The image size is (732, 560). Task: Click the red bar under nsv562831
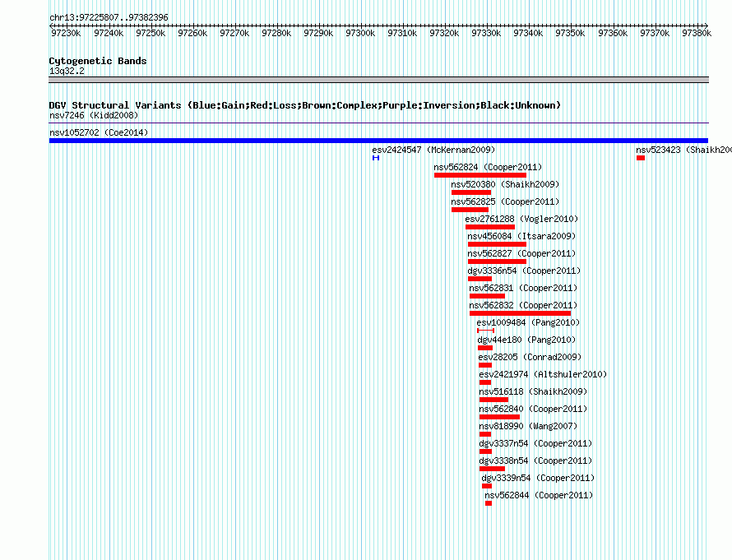pyautogui.click(x=487, y=296)
